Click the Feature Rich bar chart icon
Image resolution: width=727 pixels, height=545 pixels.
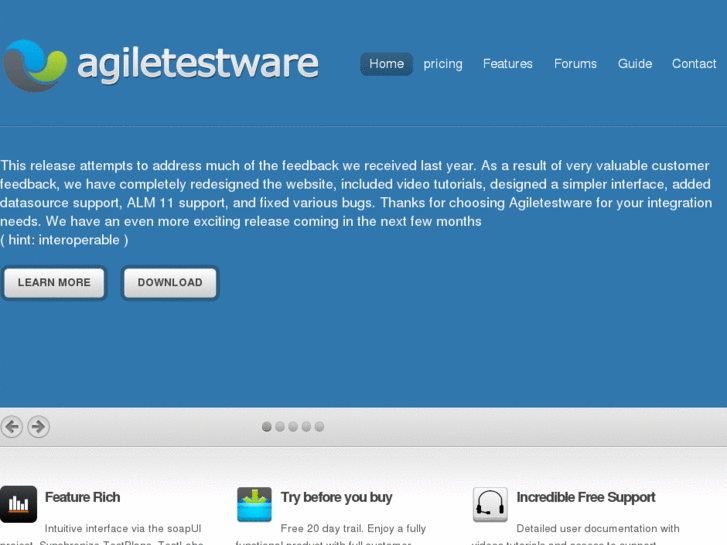click(19, 504)
